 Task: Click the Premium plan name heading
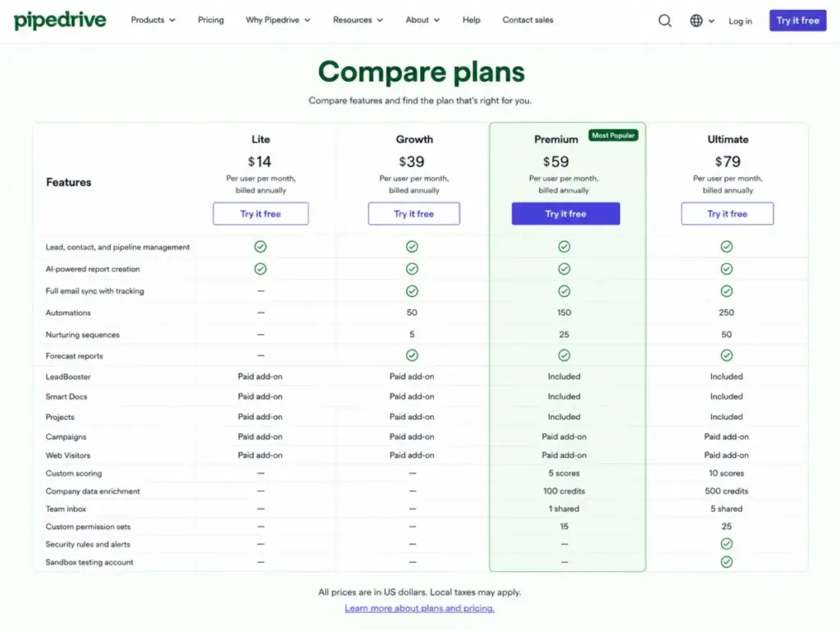click(556, 139)
